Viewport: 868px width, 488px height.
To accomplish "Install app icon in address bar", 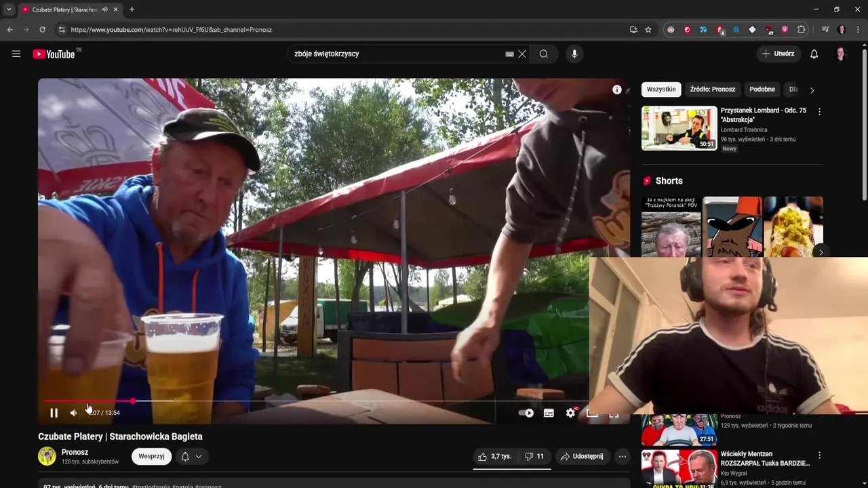I will tap(633, 30).
